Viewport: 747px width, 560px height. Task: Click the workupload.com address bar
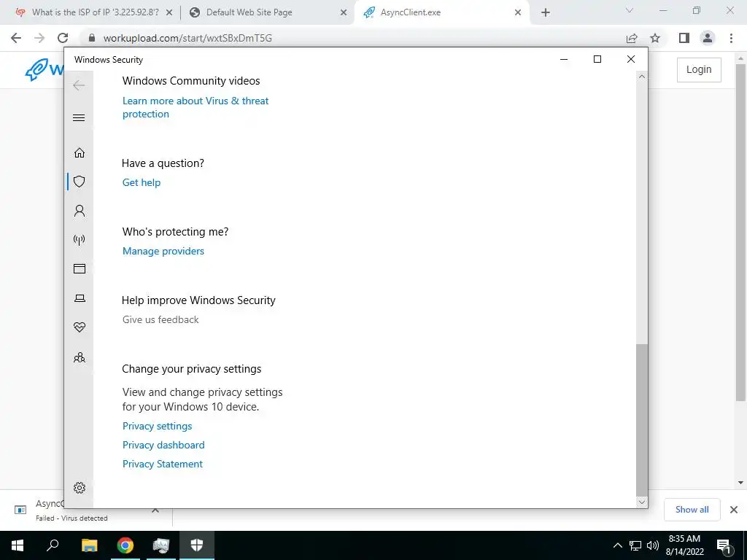[x=352, y=38]
